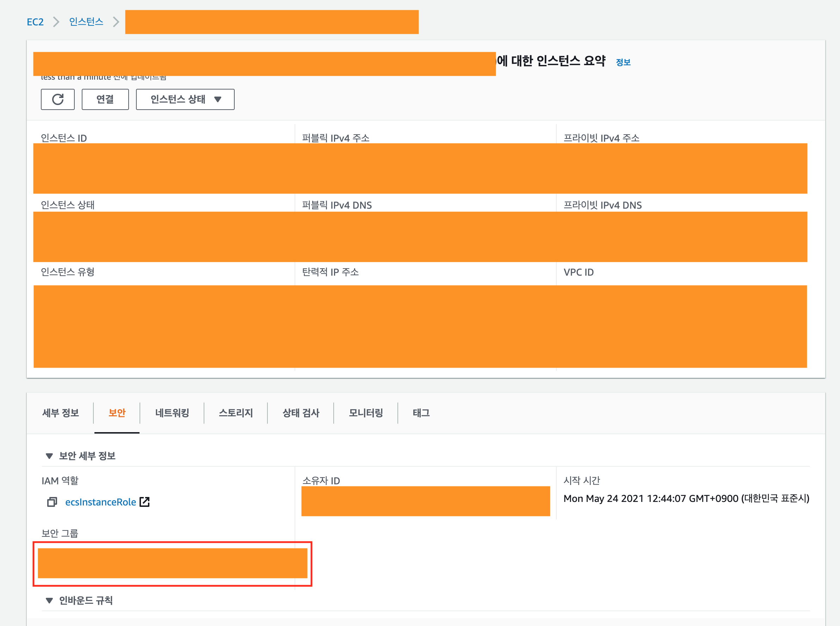
Task: Switch to the 스토리지 tab
Action: [236, 413]
